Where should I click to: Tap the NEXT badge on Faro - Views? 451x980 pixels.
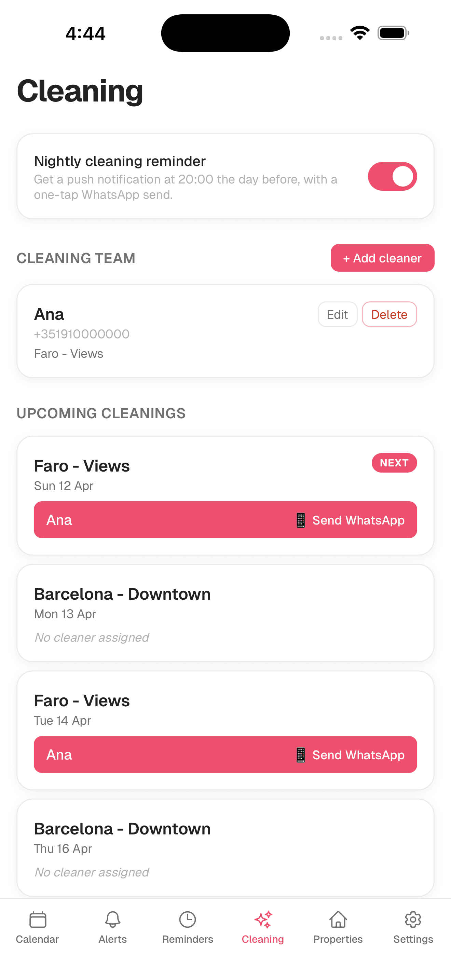(x=394, y=463)
